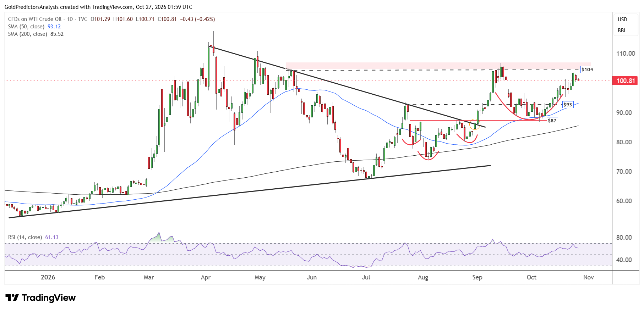The height and width of the screenshot is (311, 644).
Task: Click the TradingView logo icon
Action: pyautogui.click(x=12, y=298)
